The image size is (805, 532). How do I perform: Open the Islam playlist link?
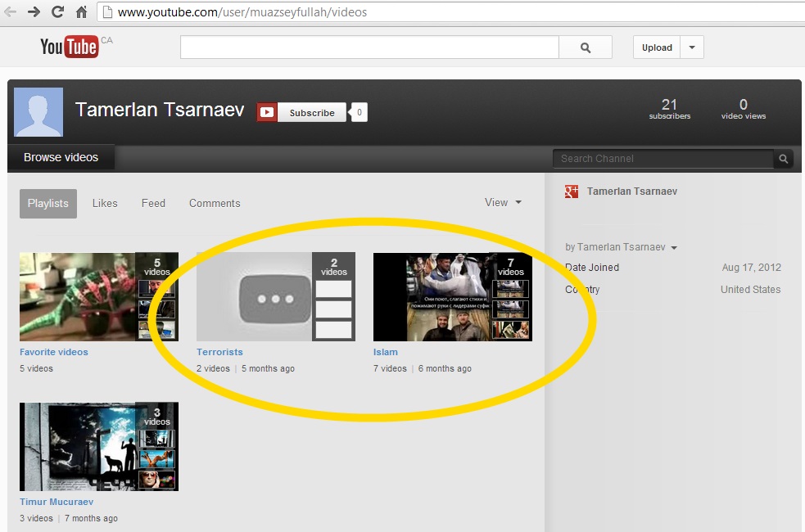[386, 352]
